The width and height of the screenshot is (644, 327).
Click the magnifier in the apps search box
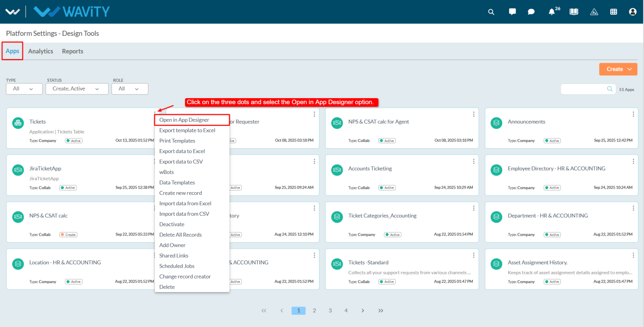(609, 89)
